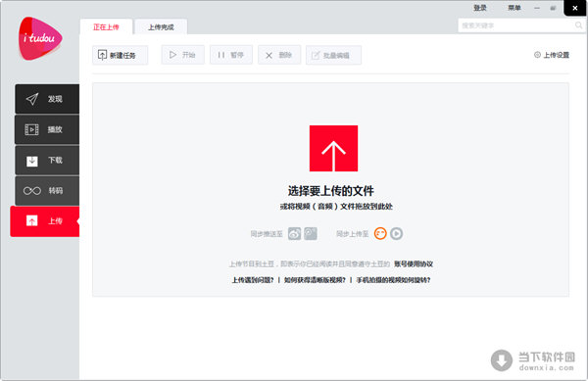Open the 上传遇到问题? help link
The image size is (588, 381).
(x=253, y=280)
